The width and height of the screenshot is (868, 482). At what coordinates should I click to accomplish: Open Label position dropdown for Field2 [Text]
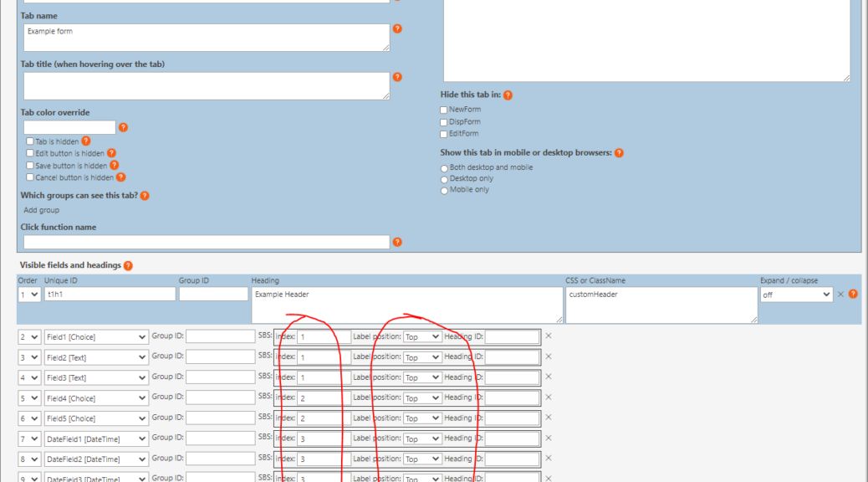pos(422,356)
